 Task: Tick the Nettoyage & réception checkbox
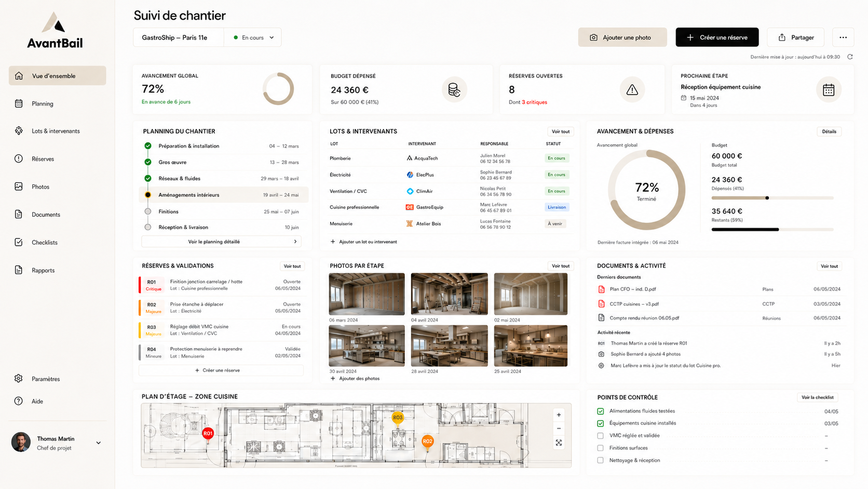[x=600, y=460]
